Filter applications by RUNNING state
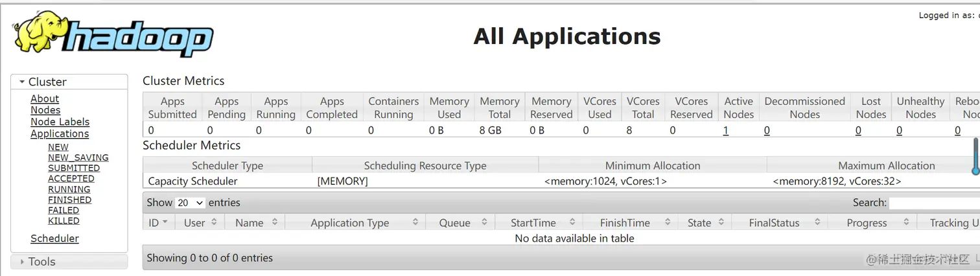 (69, 189)
